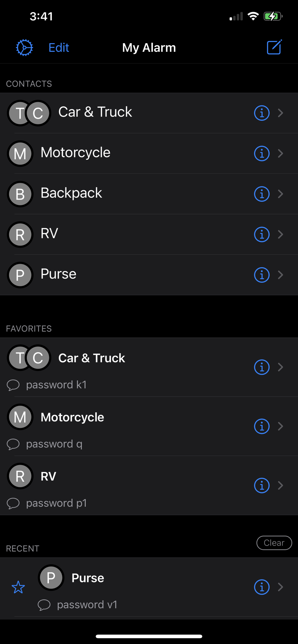298x644 pixels.
Task: Tap the compose new message icon
Action: [x=274, y=47]
